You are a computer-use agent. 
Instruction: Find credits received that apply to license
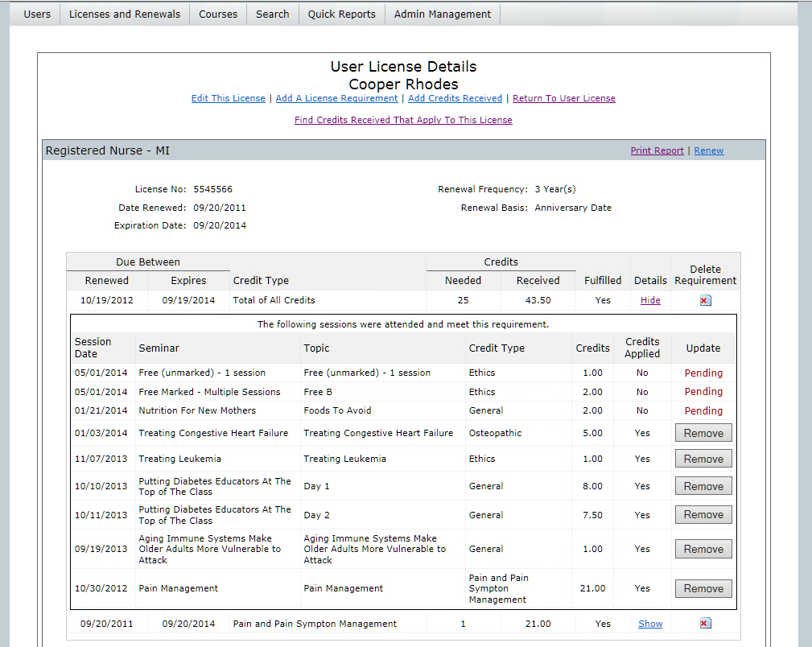403,120
